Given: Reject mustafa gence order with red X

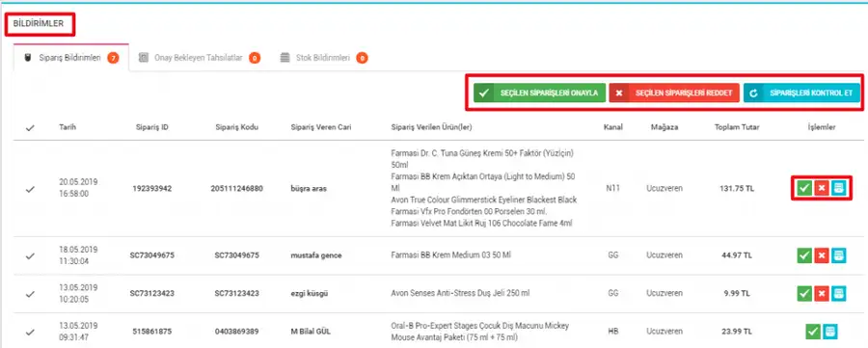Looking at the screenshot, I should click(x=822, y=255).
